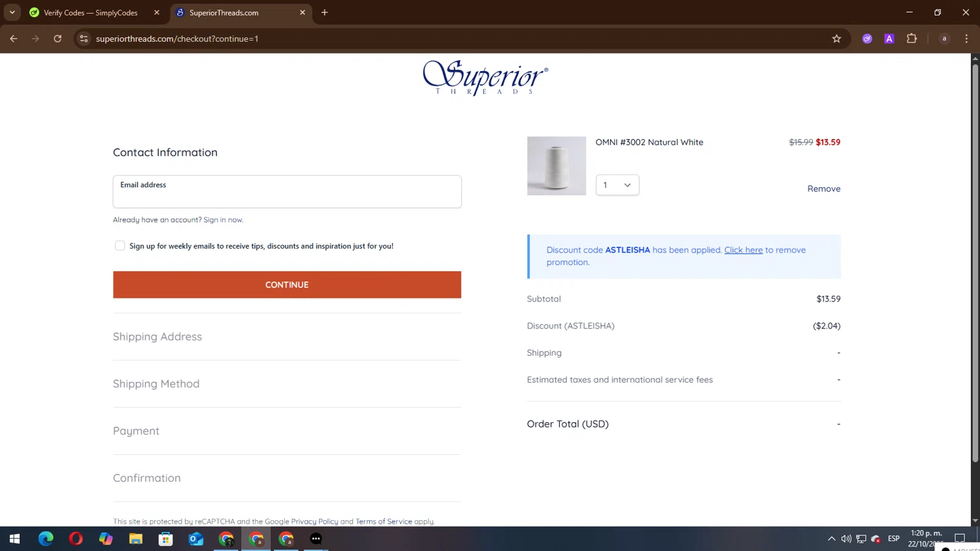The width and height of the screenshot is (980, 551).
Task: Launch Opera from the taskbar
Action: tap(76, 539)
